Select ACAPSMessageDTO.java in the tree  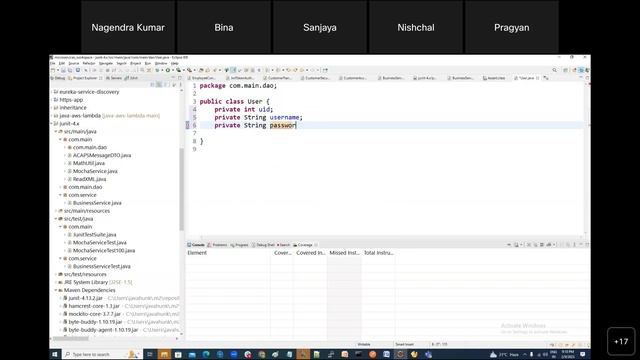(x=102, y=155)
